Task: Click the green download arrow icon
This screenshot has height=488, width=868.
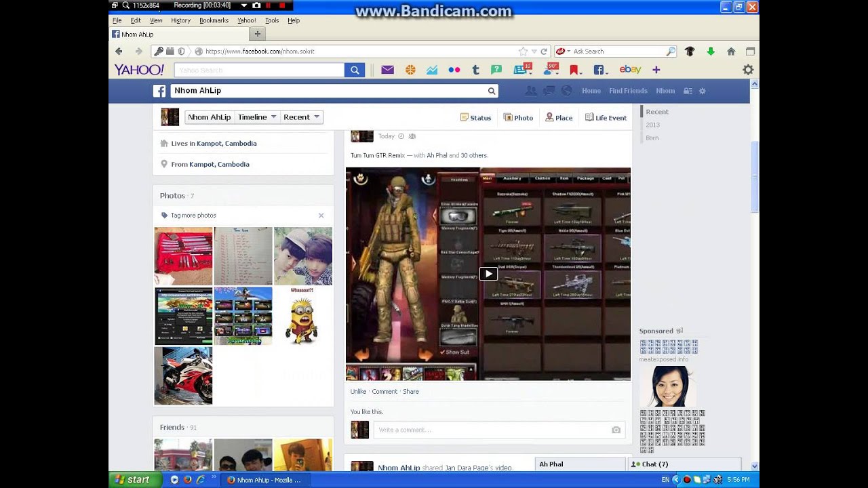Action: click(x=711, y=52)
